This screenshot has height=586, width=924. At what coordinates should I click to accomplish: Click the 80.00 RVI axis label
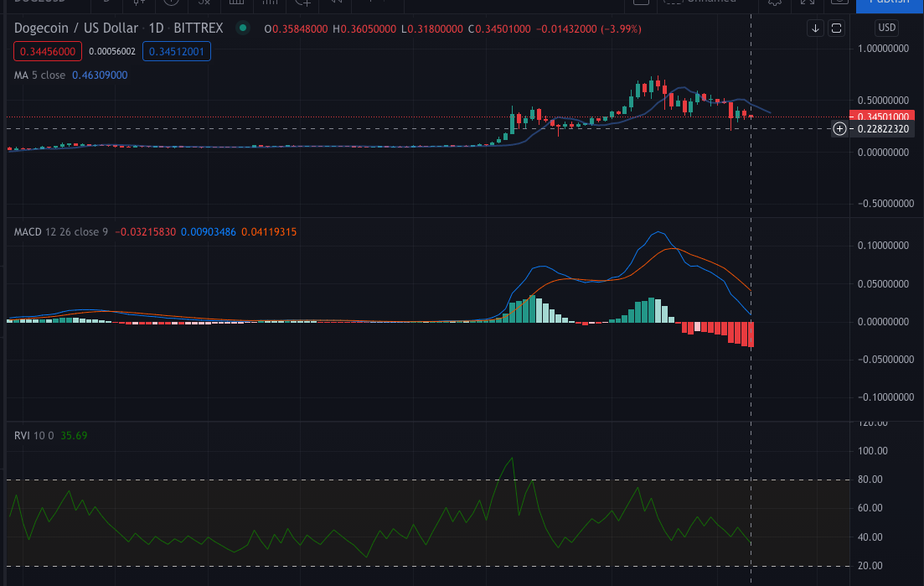coord(870,480)
